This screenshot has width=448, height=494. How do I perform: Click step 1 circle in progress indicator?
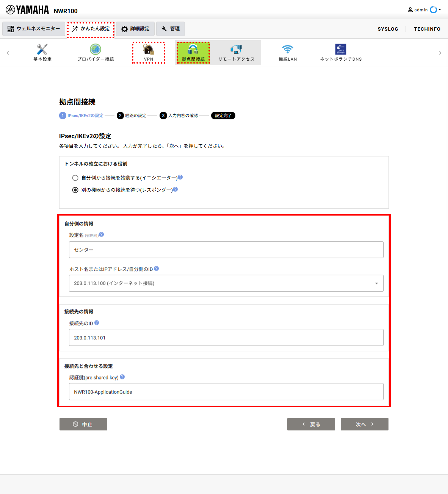[x=63, y=116]
